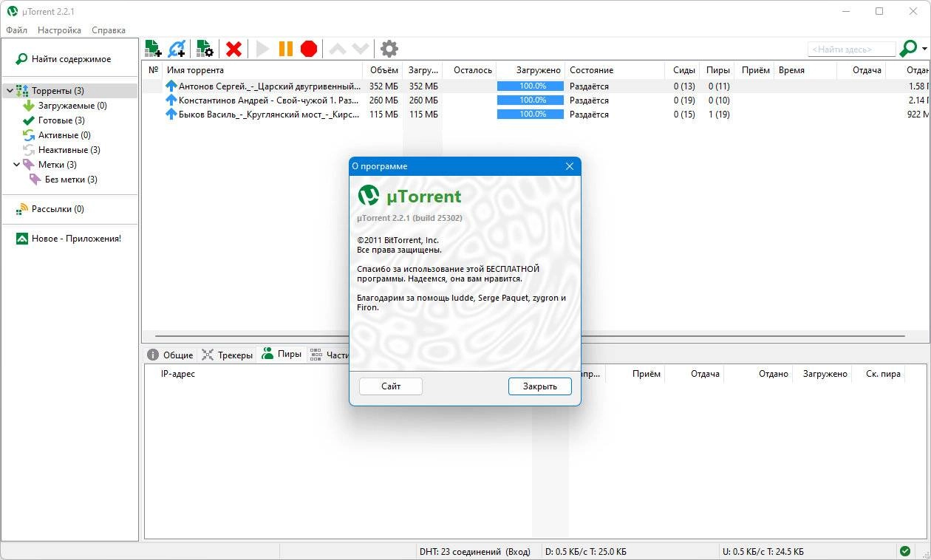Click the DHT connections status bar entry
This screenshot has height=560, width=931.
pyautogui.click(x=474, y=552)
